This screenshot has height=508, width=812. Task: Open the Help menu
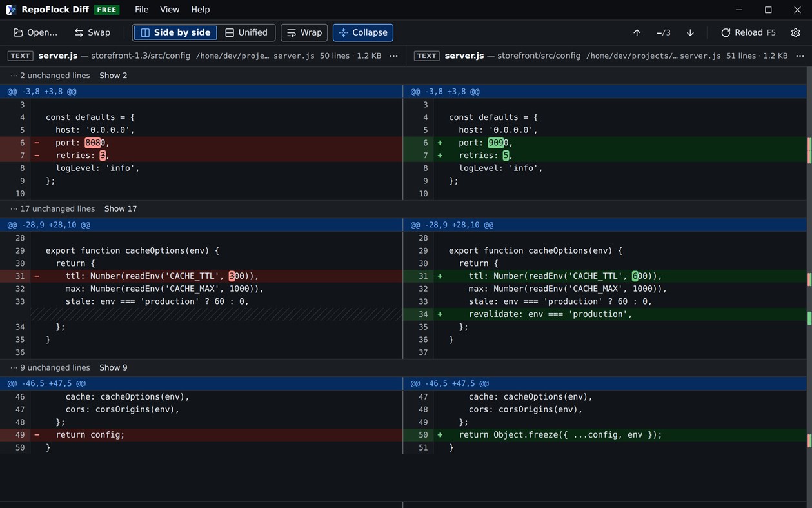(x=201, y=10)
